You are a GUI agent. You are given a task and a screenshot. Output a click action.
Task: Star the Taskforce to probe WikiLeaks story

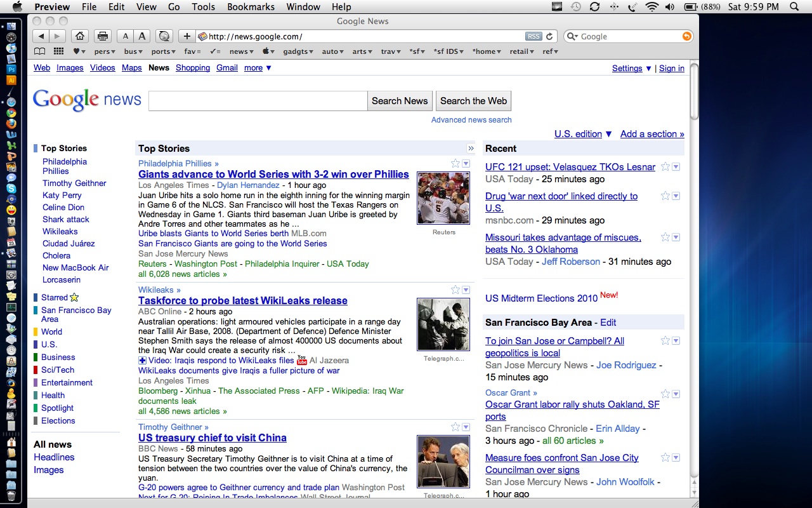(455, 290)
